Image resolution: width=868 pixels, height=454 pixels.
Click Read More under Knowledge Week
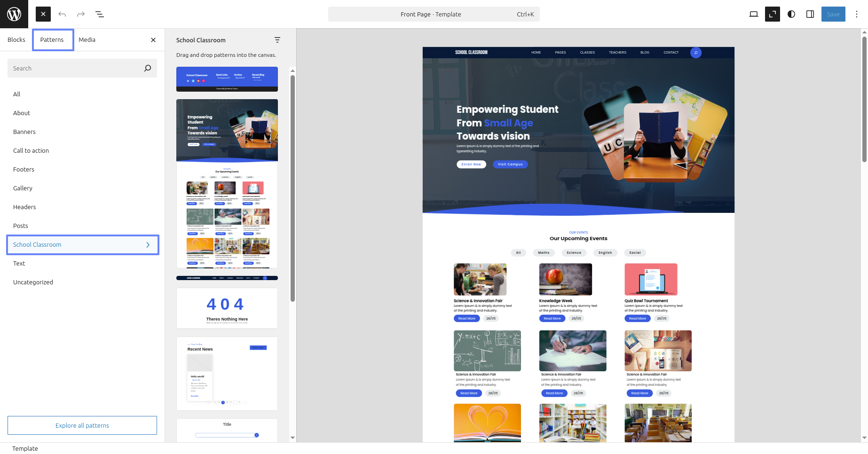[x=552, y=319]
